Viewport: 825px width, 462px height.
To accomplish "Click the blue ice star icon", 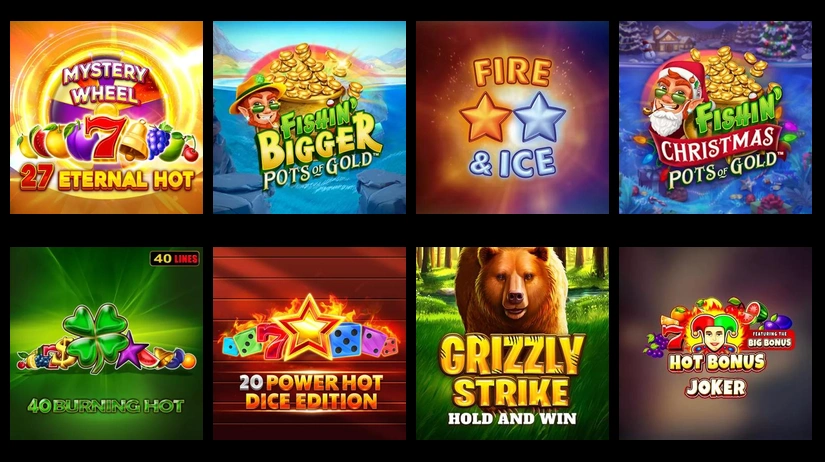I will [540, 118].
